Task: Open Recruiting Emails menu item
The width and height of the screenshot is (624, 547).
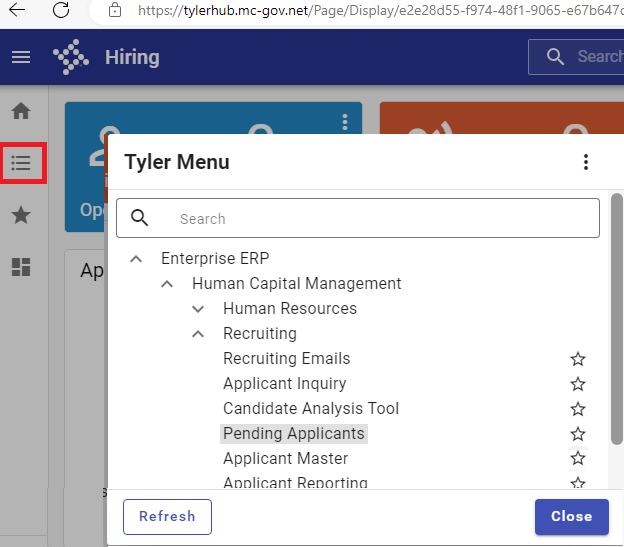Action: click(x=287, y=358)
